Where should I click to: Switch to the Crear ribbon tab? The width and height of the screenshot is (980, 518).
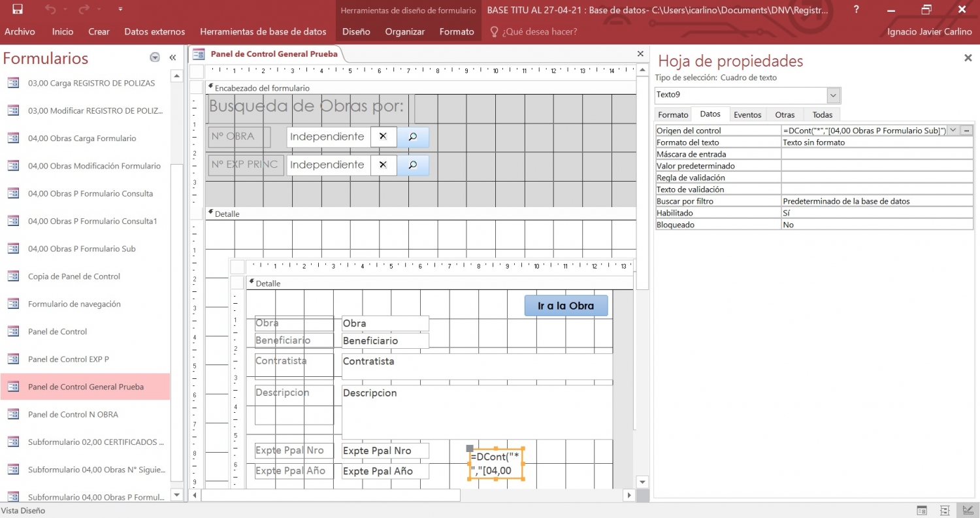tap(99, 31)
